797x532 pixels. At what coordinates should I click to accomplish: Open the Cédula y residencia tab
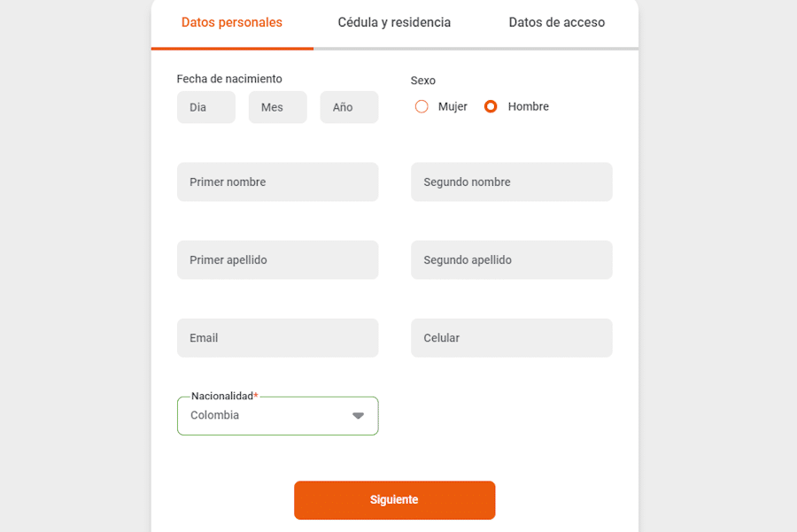coord(394,23)
